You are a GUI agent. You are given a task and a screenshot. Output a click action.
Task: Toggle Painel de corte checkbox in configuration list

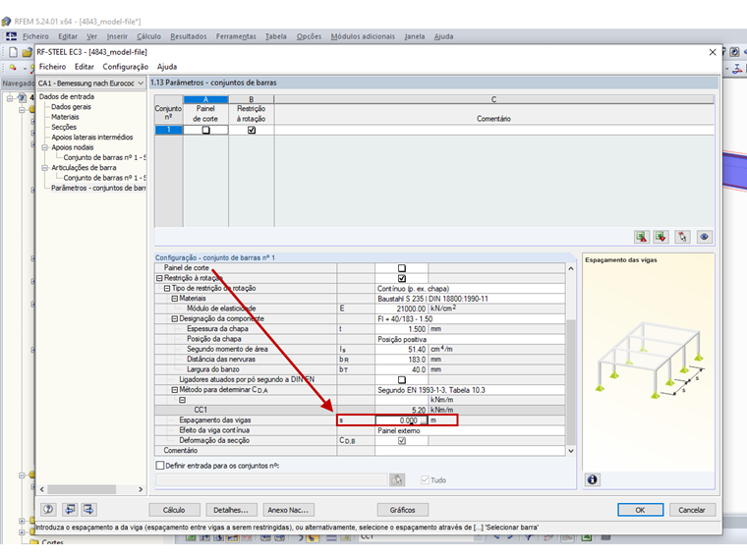(402, 268)
